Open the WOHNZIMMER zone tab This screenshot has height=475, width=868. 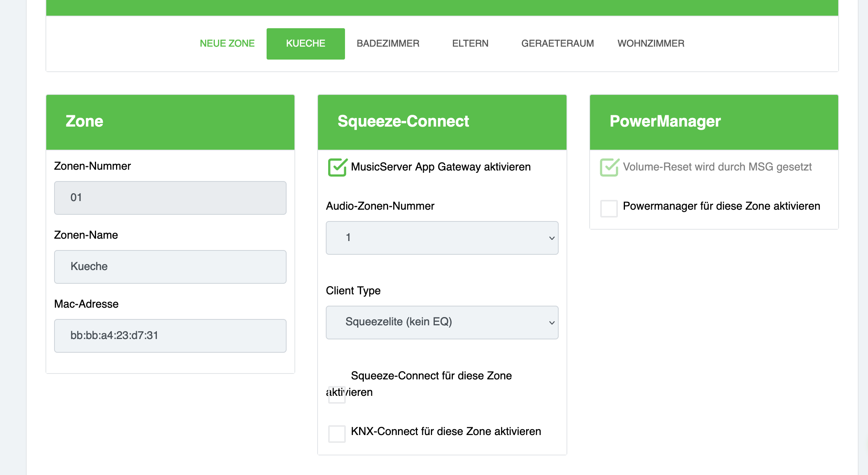[651, 44]
